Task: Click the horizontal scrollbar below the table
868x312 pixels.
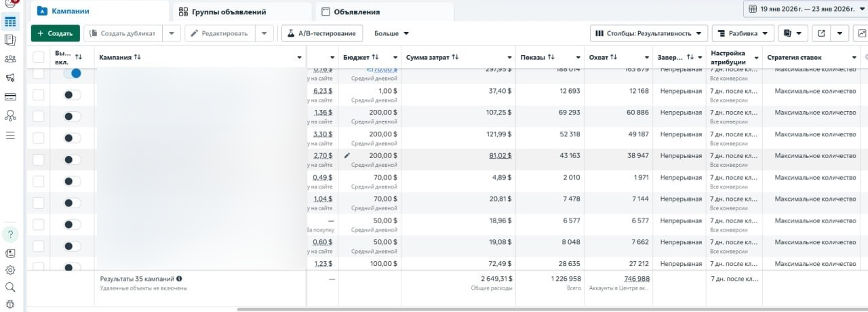Action: 553,309
